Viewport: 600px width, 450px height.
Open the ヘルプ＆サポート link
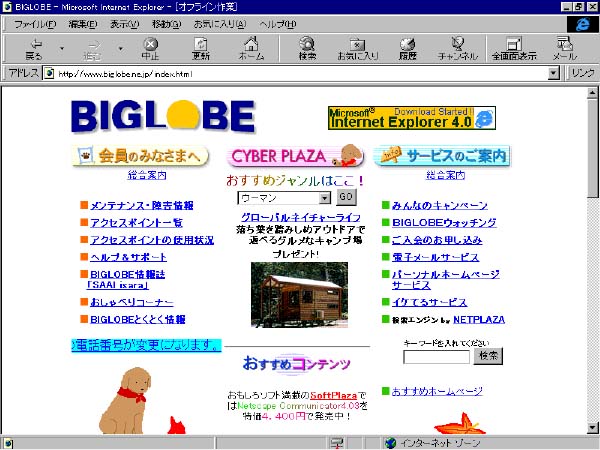tap(128, 257)
